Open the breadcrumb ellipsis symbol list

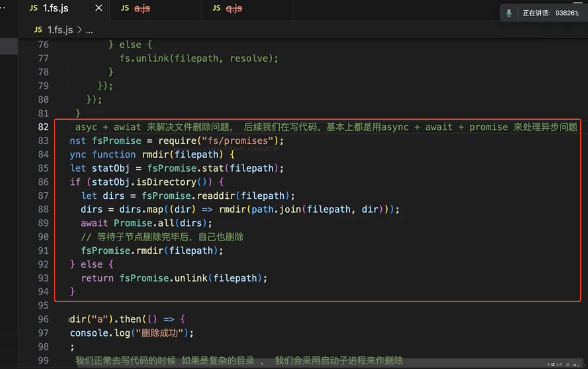[x=89, y=31]
